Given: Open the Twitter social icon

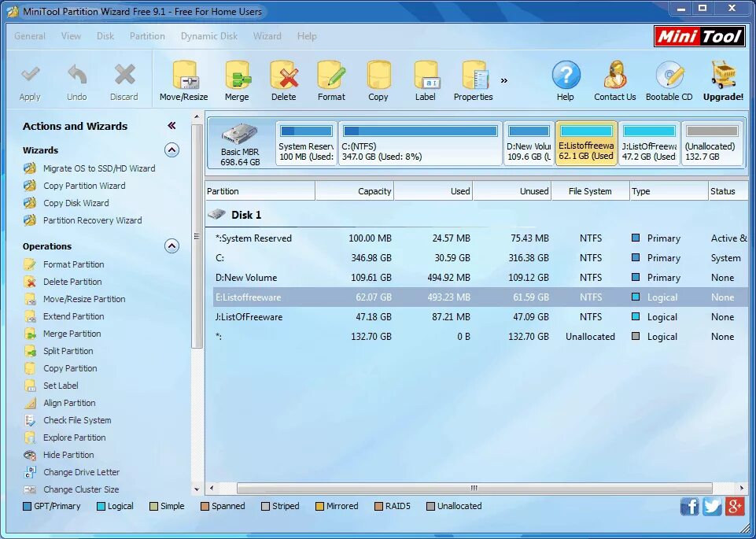Looking at the screenshot, I should pyautogui.click(x=712, y=506).
